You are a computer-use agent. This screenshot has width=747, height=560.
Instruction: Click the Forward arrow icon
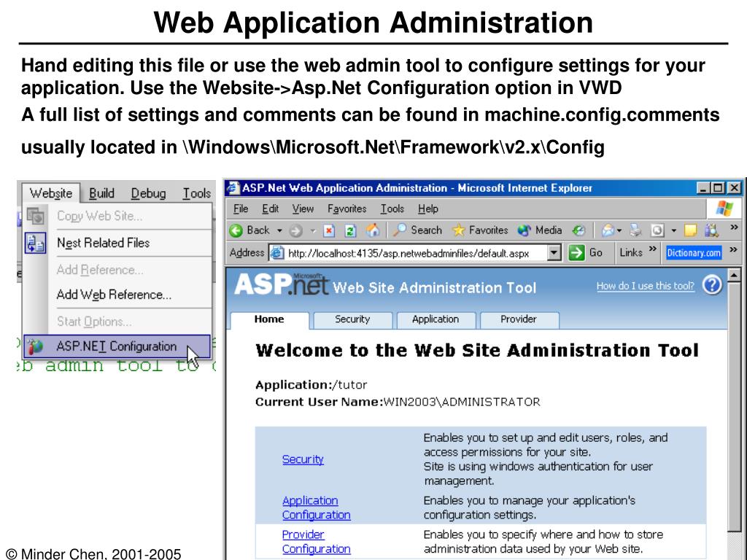point(296,231)
